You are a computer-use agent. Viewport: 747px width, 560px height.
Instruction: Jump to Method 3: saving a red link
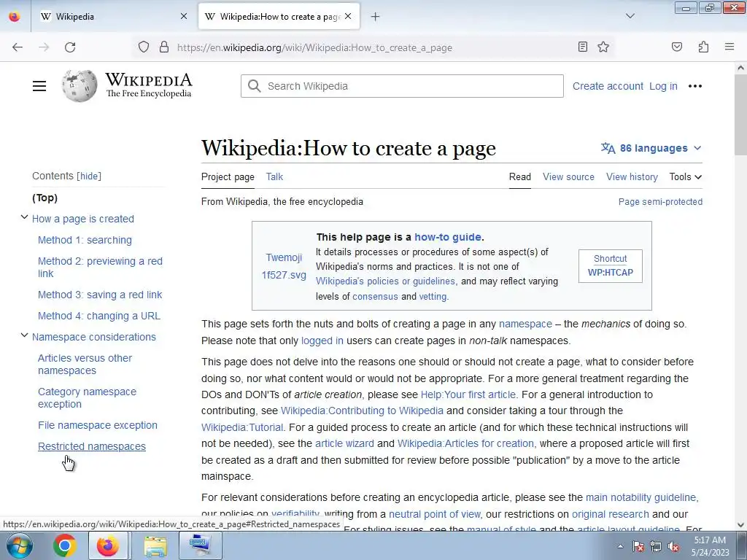[x=100, y=295]
